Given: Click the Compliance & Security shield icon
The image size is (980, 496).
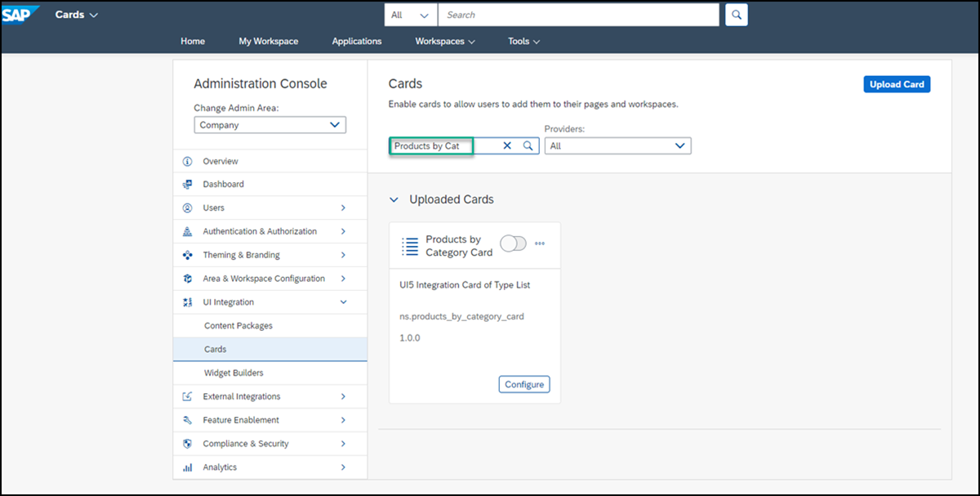Looking at the screenshot, I should tap(187, 444).
